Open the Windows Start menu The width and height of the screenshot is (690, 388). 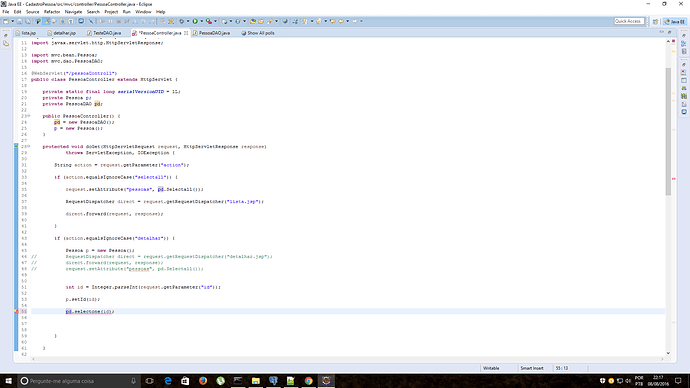click(8, 381)
